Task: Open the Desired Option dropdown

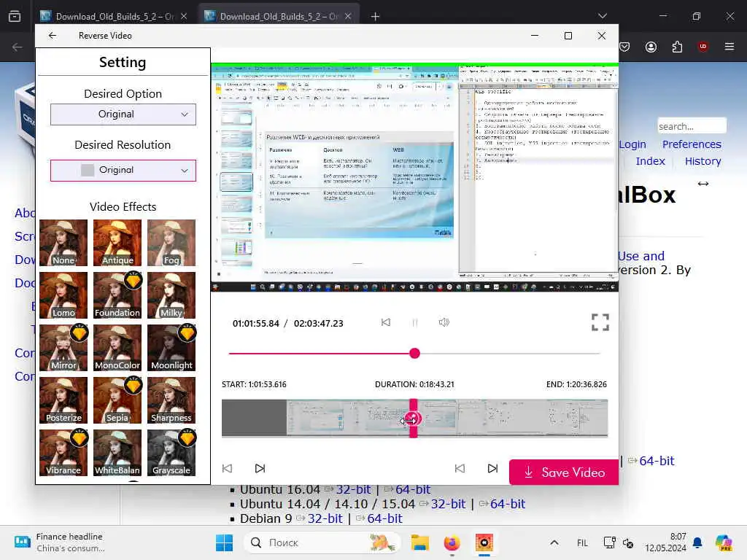Action: pos(123,114)
